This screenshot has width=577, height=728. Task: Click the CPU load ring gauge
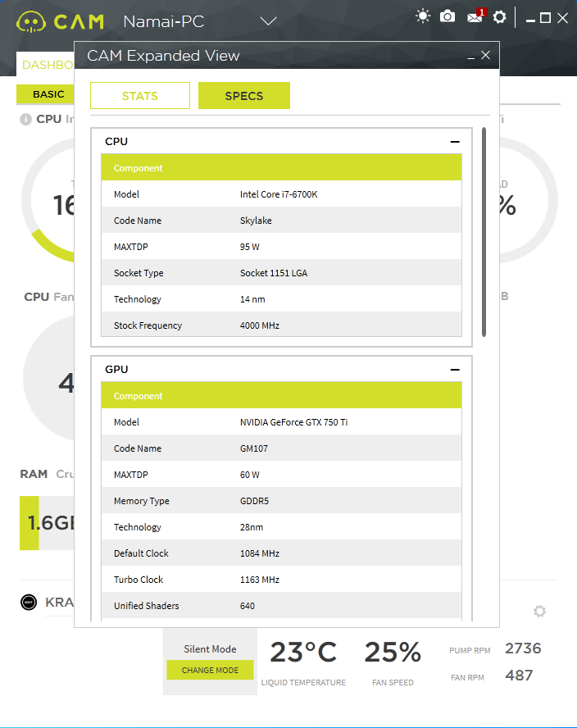[48, 201]
